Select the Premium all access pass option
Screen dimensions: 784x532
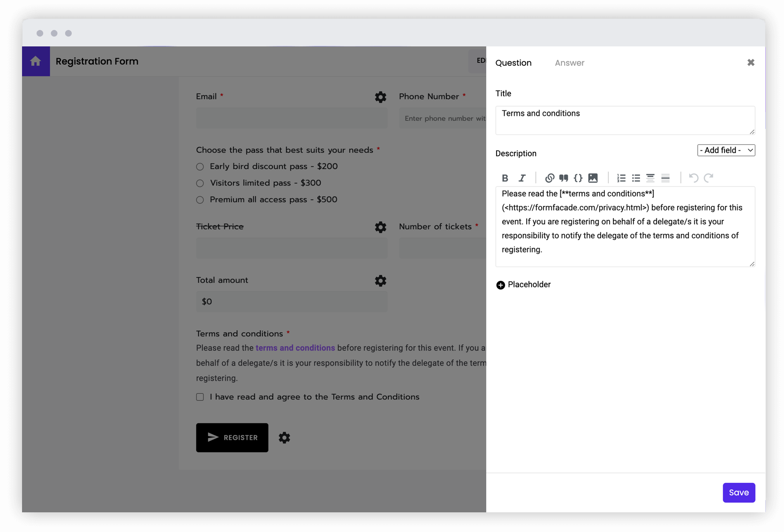[200, 200]
